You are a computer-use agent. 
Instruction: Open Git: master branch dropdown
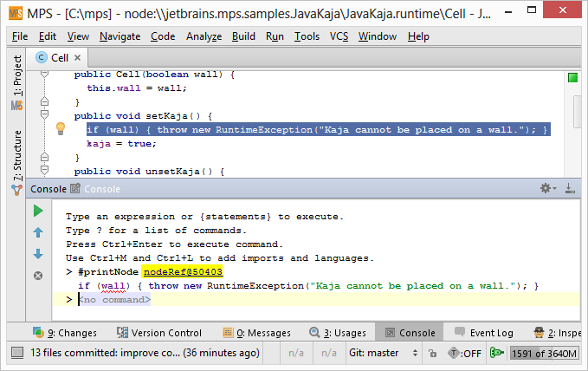click(x=383, y=353)
